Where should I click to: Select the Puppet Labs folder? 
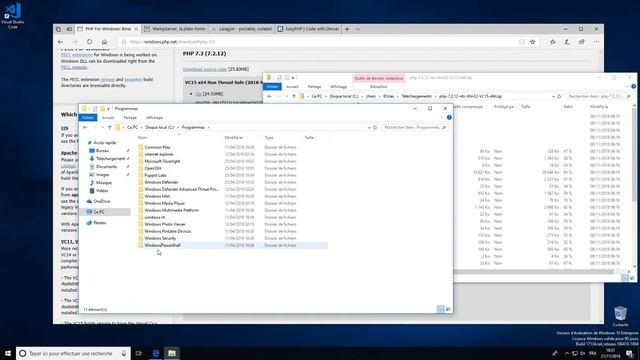tap(155, 175)
